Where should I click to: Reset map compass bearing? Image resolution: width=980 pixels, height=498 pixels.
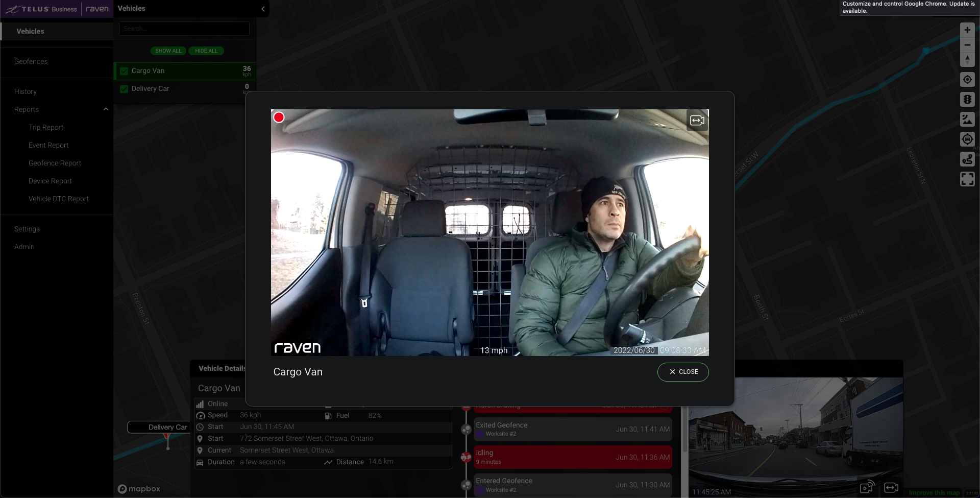(x=967, y=60)
